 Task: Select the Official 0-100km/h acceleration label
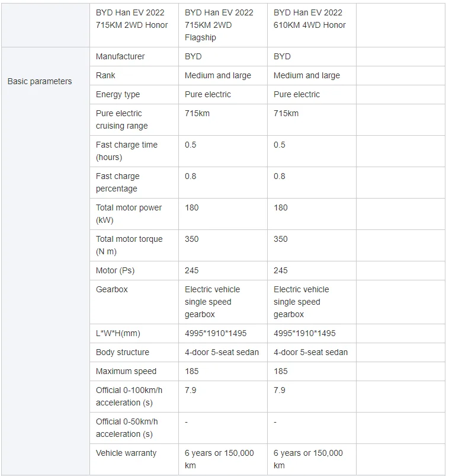pyautogui.click(x=129, y=396)
